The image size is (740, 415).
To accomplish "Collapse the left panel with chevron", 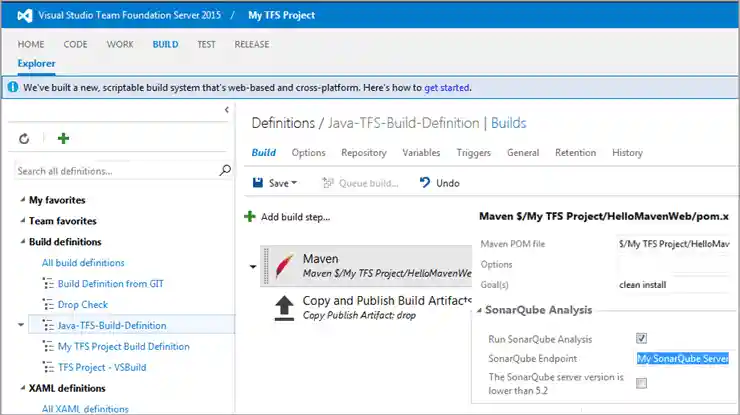I will [x=227, y=110].
